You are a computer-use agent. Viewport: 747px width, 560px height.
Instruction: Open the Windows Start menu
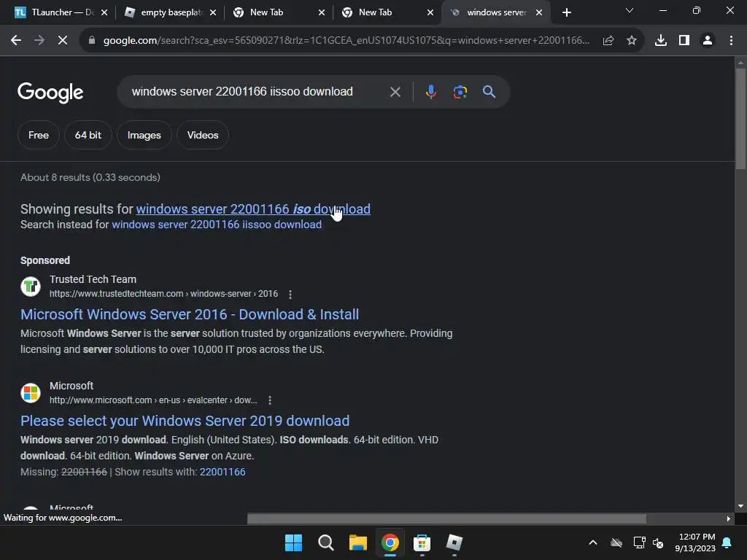293,542
